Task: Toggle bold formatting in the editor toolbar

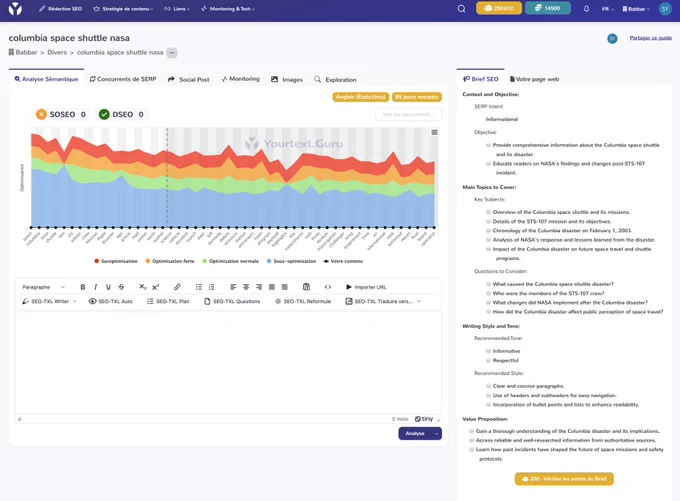Action: click(x=82, y=287)
